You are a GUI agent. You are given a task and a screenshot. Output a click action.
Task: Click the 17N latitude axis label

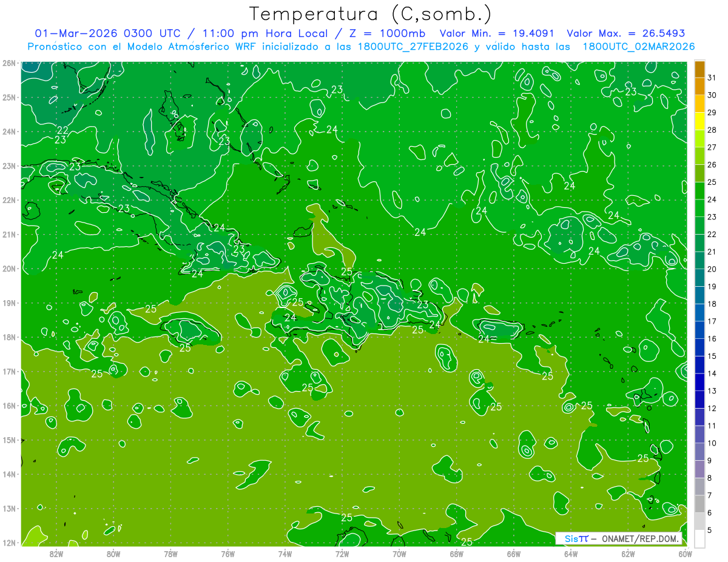(x=9, y=372)
